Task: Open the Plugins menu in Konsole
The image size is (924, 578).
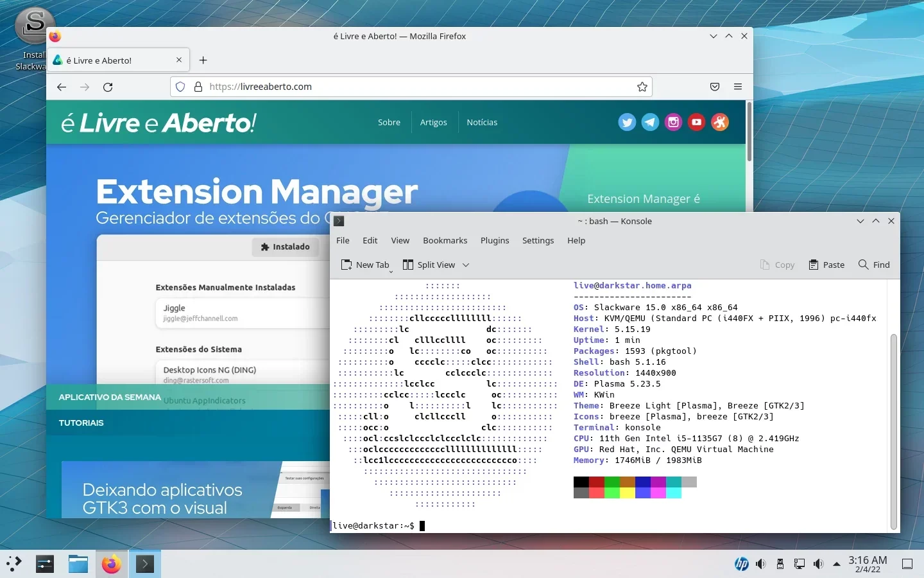Action: [x=495, y=240]
